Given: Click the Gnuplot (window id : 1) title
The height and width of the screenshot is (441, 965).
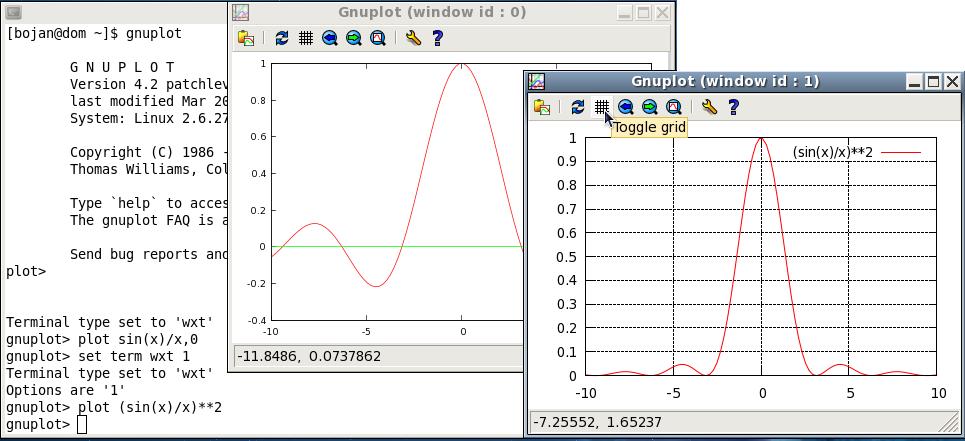Looking at the screenshot, I should (x=726, y=81).
